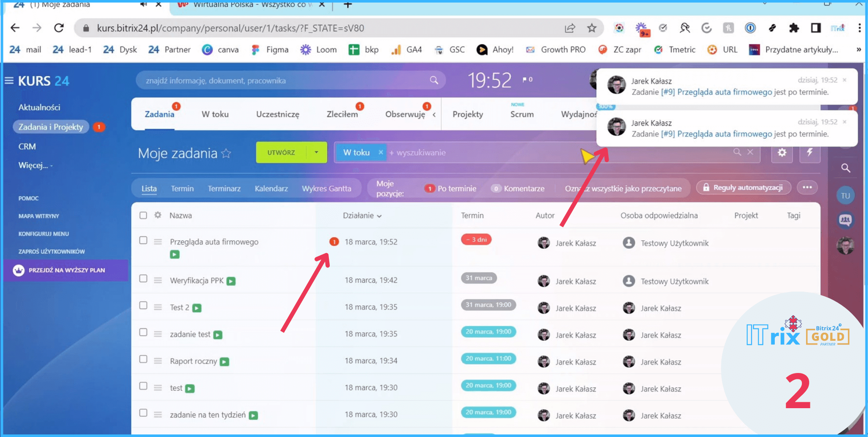Open the Przegląda auta firmowego notification link
The image size is (868, 437).
[724, 92]
